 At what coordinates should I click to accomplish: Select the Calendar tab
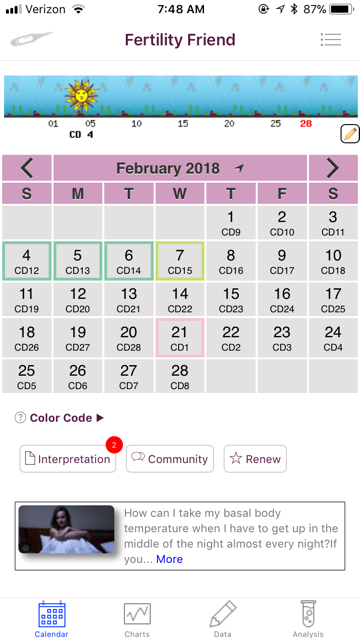(51, 619)
